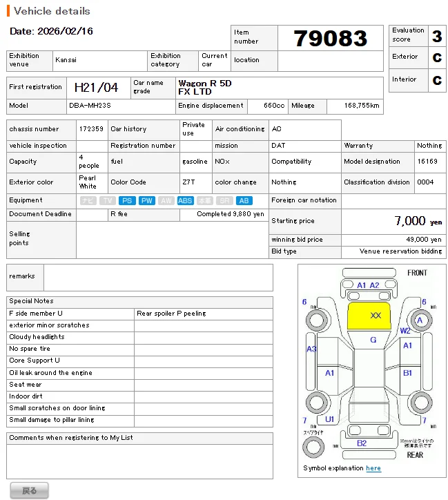The image size is (448, 500).
Task: Select the PS power steering badge
Action: 127,200
